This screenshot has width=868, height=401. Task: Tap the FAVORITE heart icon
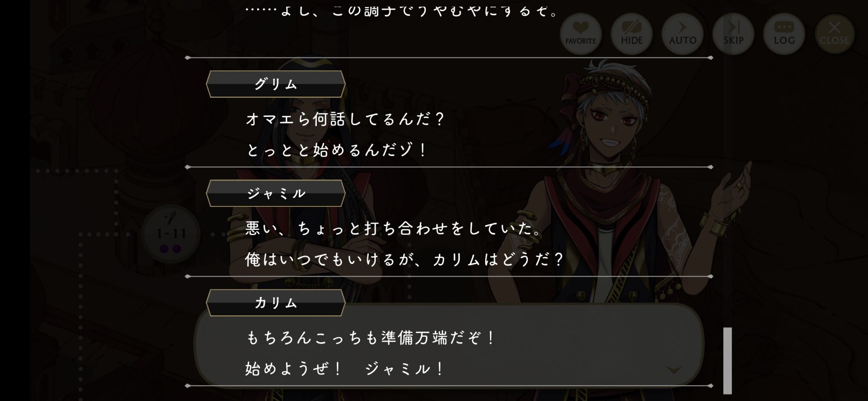pyautogui.click(x=581, y=34)
